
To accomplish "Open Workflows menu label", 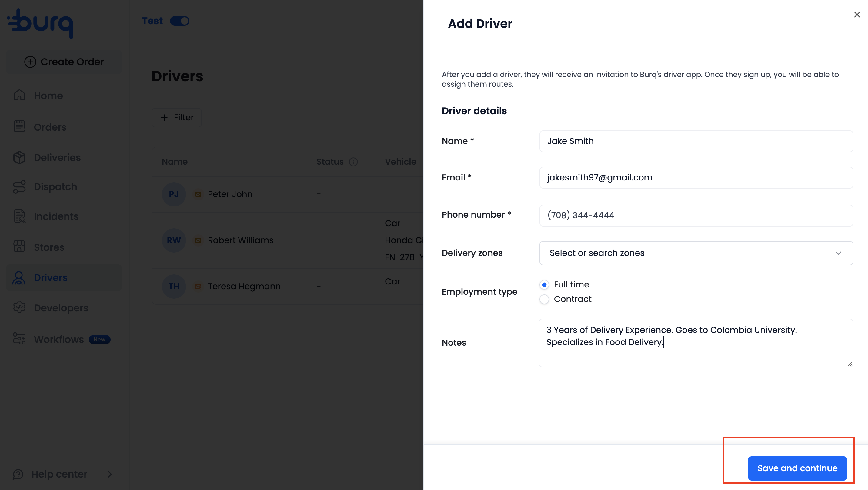I will [x=58, y=339].
